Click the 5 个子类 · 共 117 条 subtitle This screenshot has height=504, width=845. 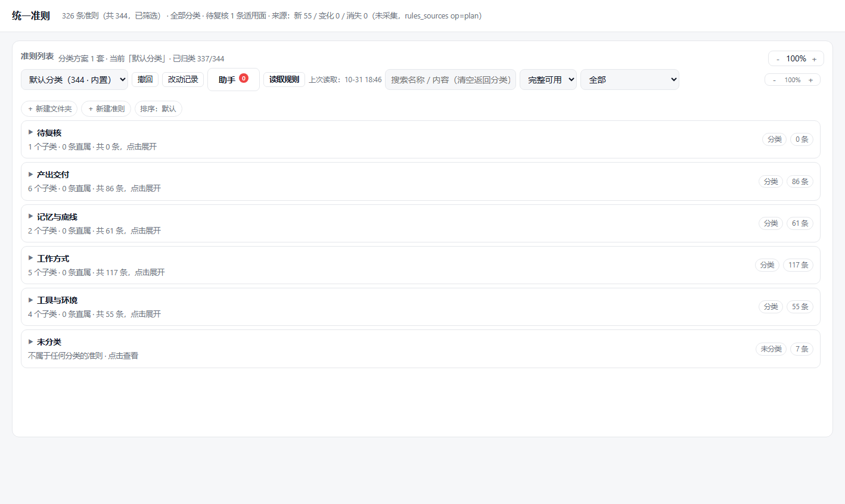pos(96,272)
